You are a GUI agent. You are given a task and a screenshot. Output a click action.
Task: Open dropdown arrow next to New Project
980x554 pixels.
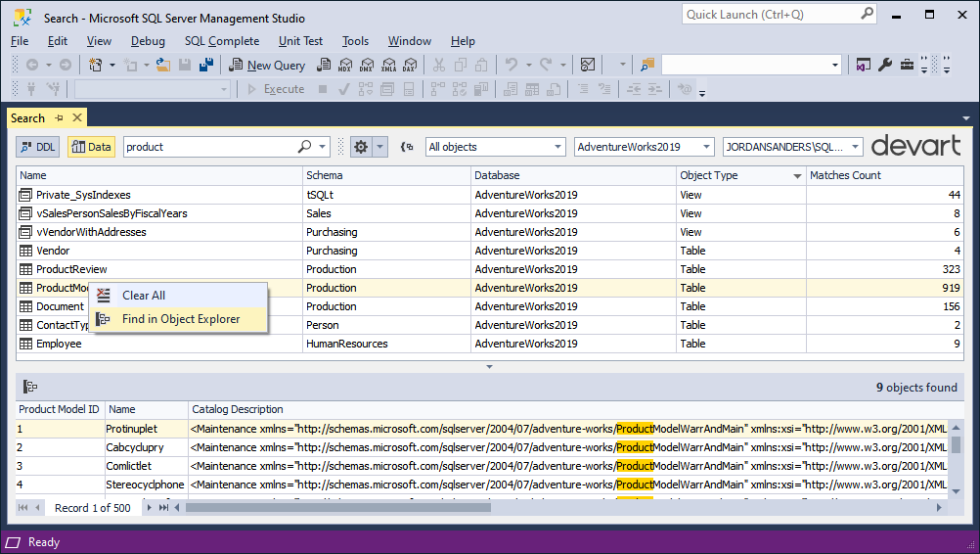click(112, 65)
